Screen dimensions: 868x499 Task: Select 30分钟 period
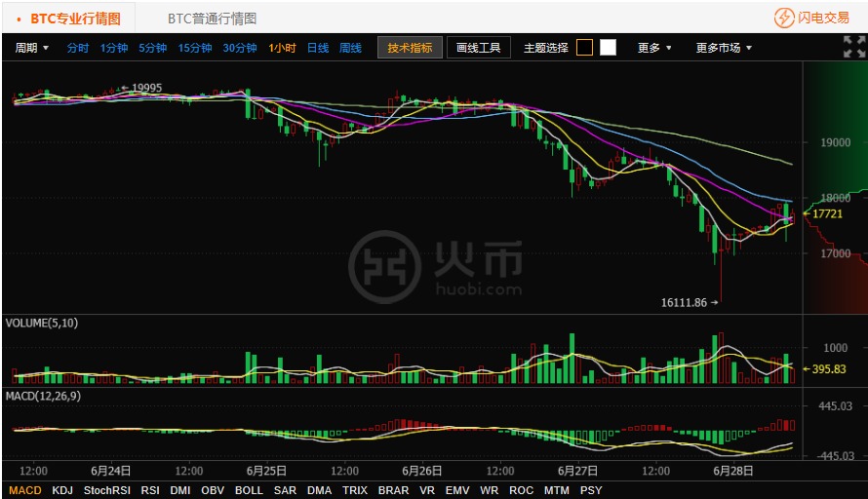point(240,48)
